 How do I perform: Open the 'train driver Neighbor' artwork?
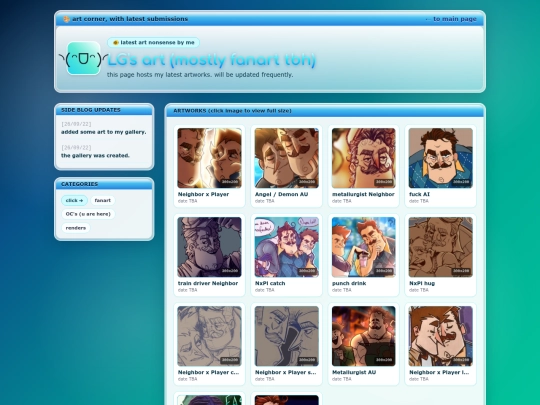209,247
